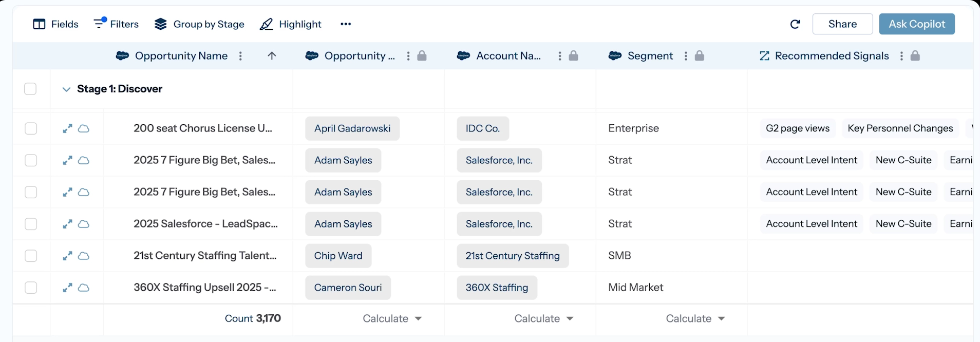Open Recommended Signals column options menu
The image size is (980, 342).
pos(901,56)
